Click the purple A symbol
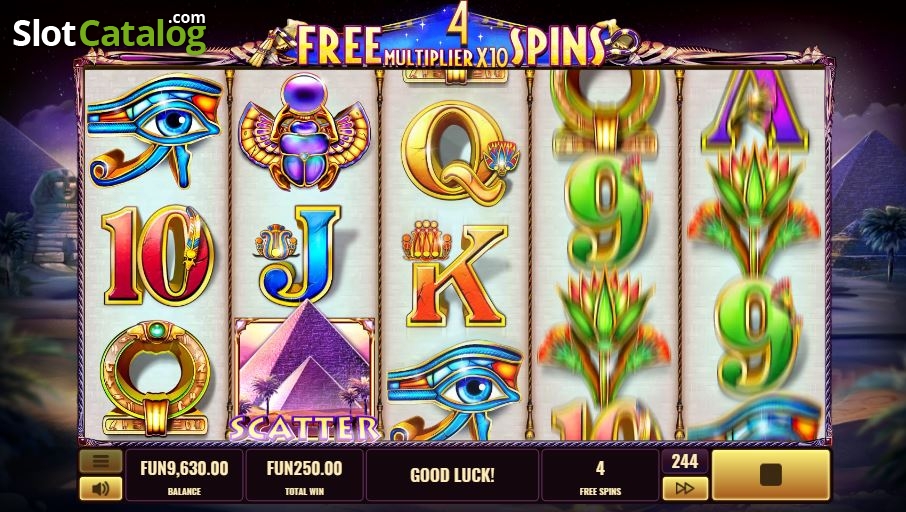 (x=754, y=110)
